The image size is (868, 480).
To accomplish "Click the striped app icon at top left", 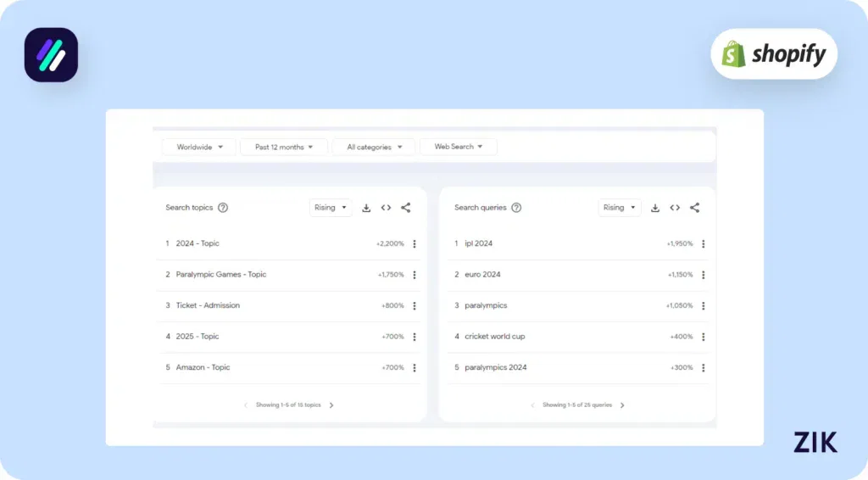I will tap(51, 55).
